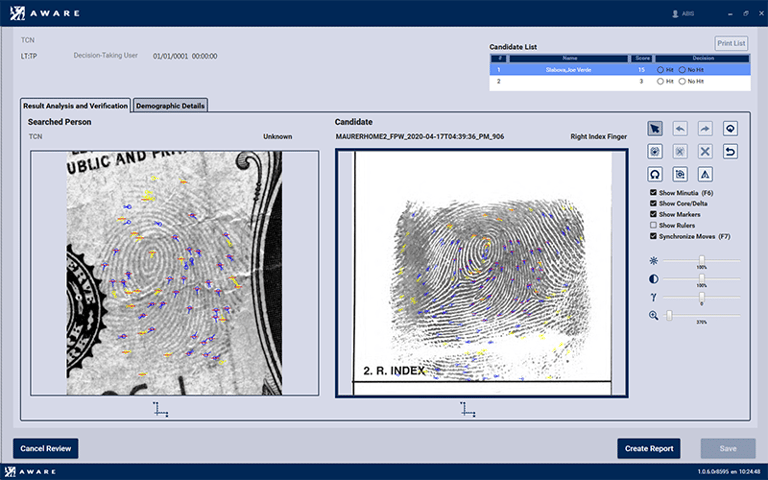Click axis icon below Searched Person image
This screenshot has width=768, height=480.
[161, 408]
